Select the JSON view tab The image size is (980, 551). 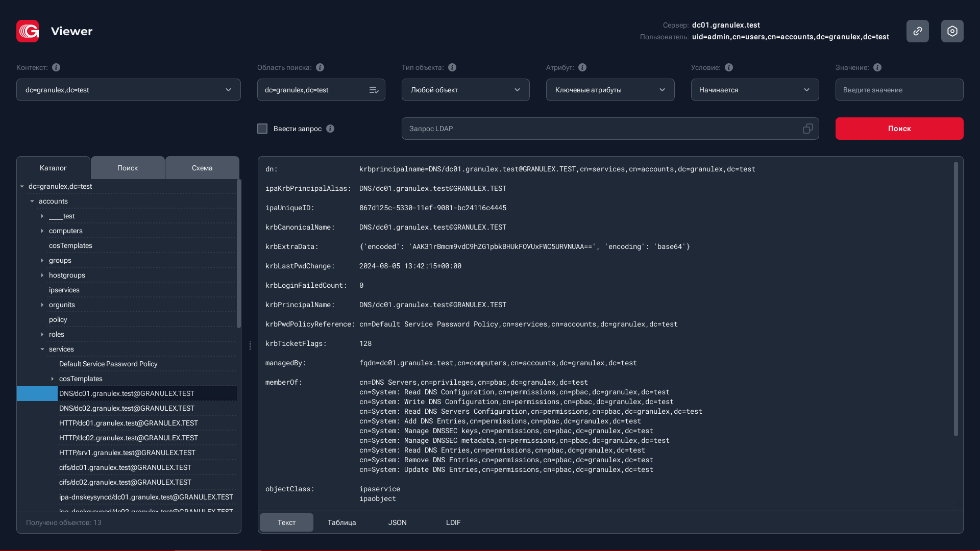click(x=398, y=522)
